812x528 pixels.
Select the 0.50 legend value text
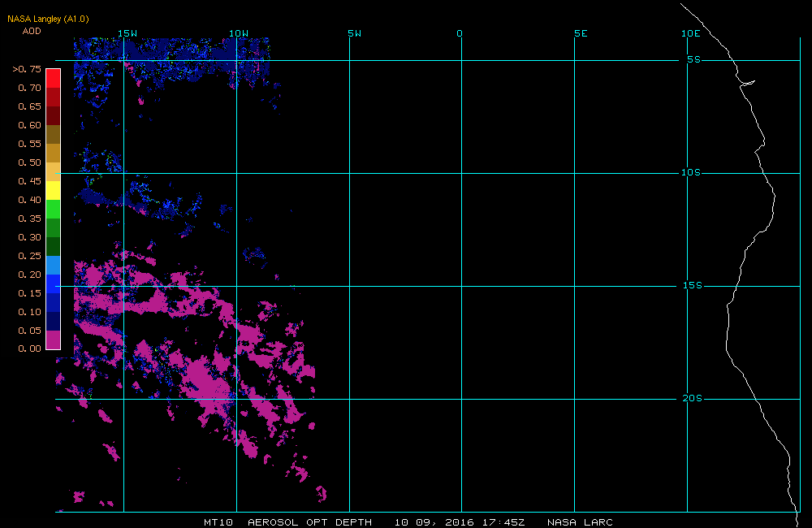(29, 162)
